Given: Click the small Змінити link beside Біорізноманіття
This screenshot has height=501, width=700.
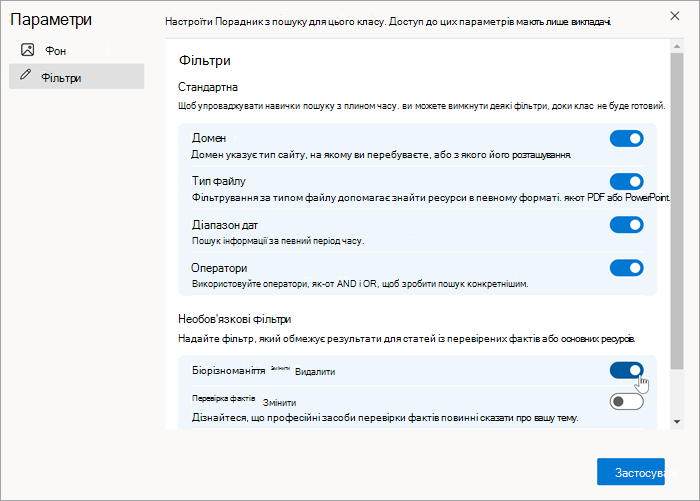Looking at the screenshot, I should 280,368.
